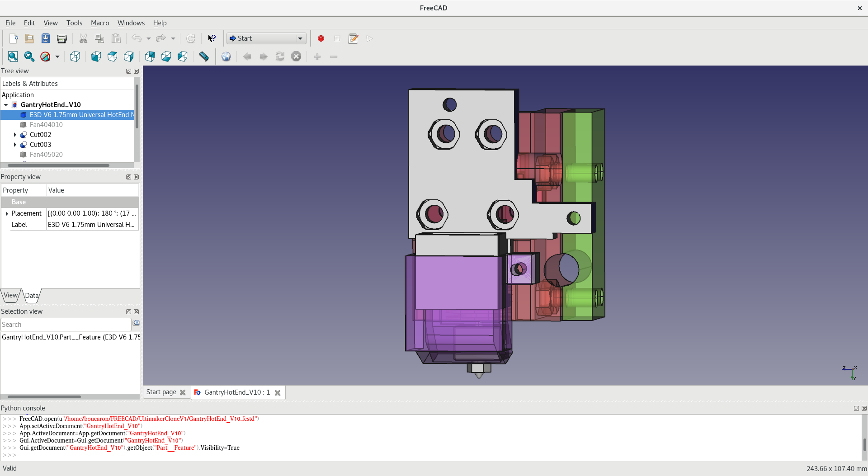Open the macro editor notepad icon

click(x=353, y=38)
